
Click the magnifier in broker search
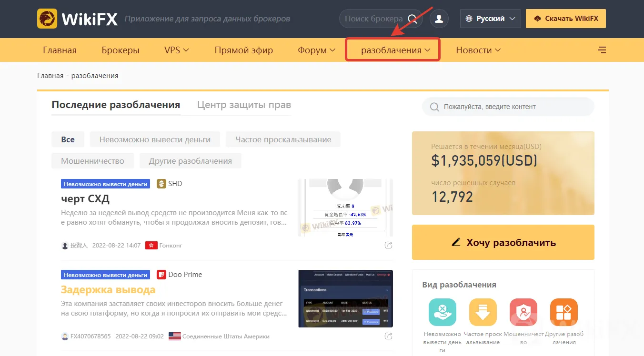(413, 19)
